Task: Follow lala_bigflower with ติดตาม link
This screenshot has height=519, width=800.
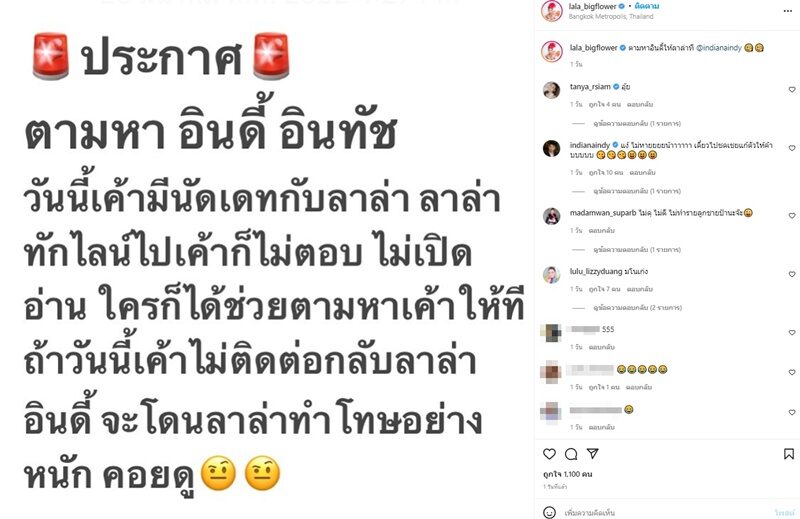Action: click(x=646, y=6)
